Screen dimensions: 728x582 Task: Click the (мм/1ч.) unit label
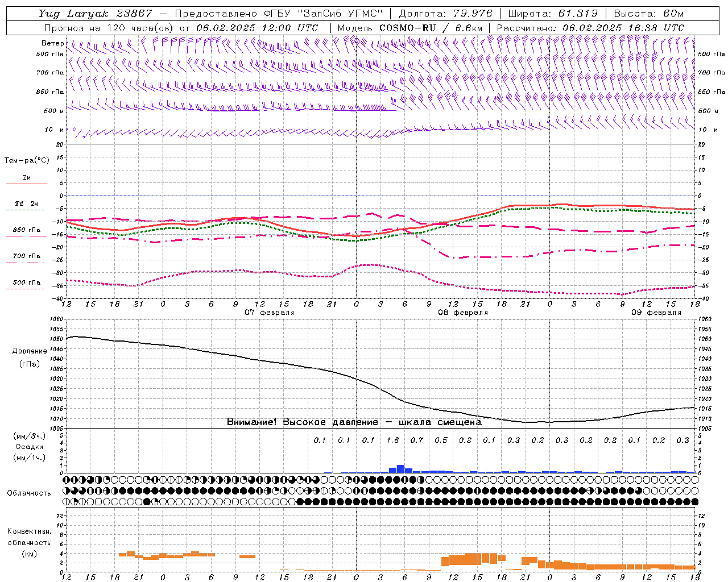click(x=29, y=458)
